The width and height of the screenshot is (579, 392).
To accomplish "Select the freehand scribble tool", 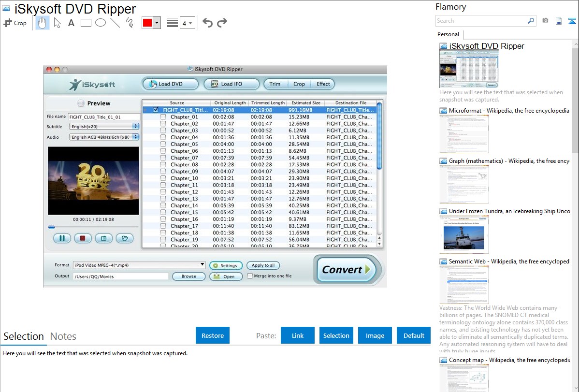I will tap(130, 23).
